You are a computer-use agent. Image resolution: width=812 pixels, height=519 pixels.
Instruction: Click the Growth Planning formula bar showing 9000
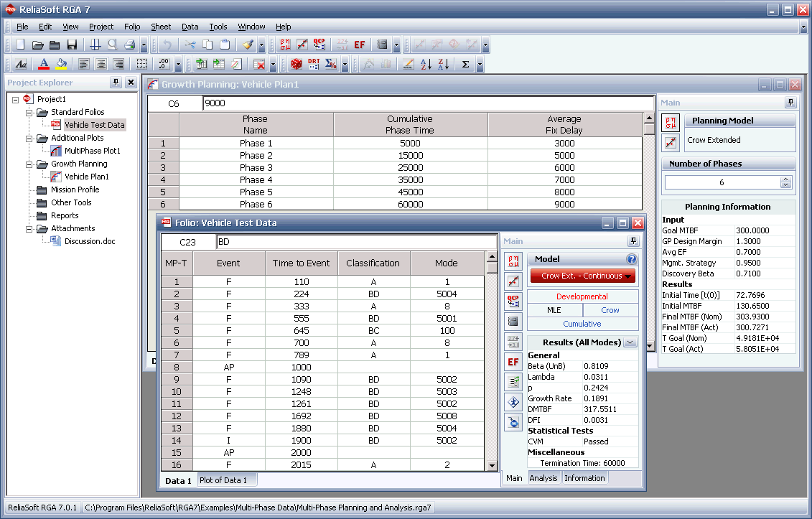tap(428, 103)
